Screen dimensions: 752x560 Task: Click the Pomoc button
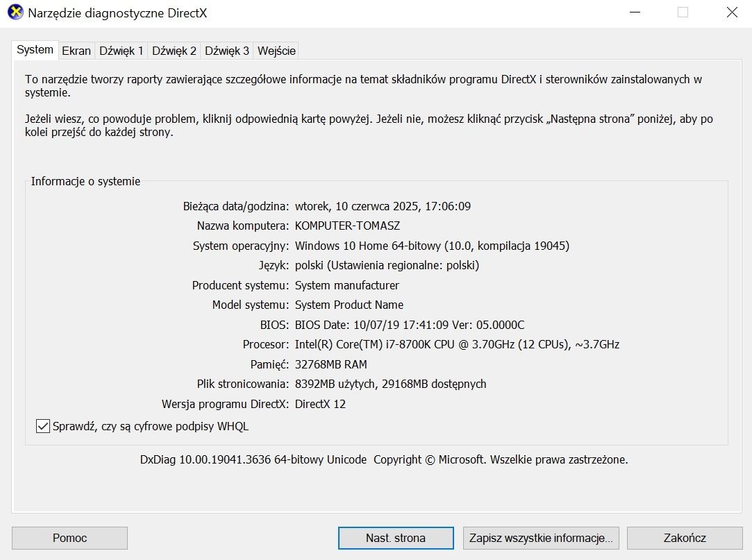point(69,538)
